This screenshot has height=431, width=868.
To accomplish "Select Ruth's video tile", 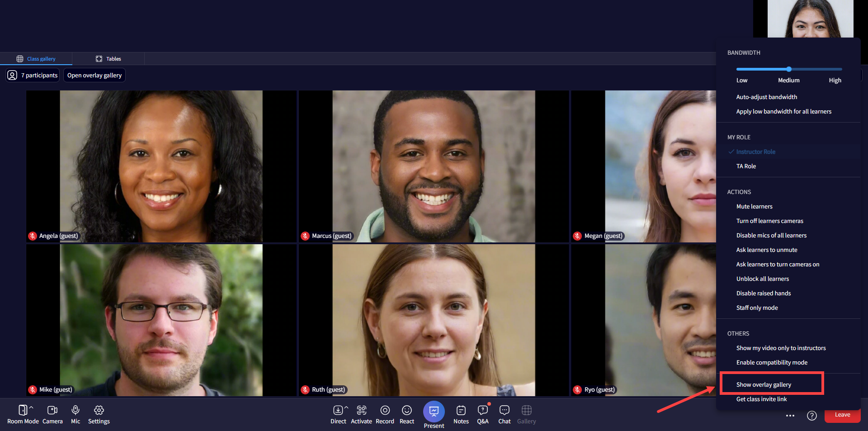I will point(434,320).
